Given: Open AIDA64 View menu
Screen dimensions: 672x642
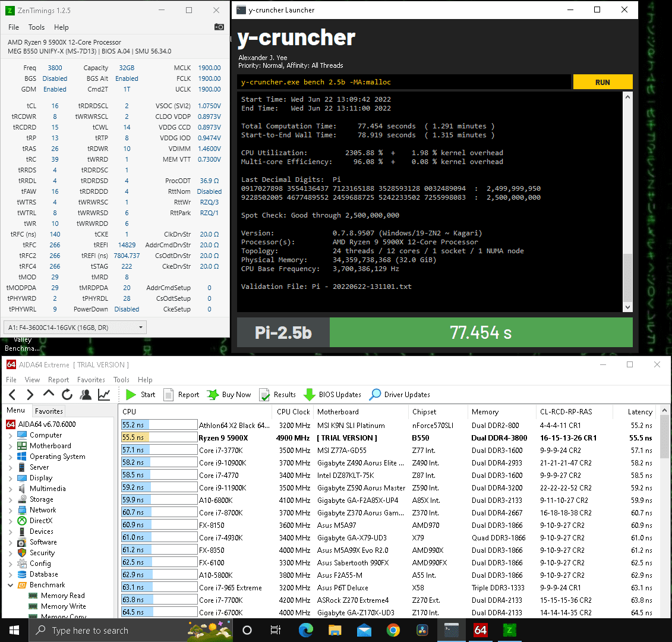Looking at the screenshot, I should (32, 379).
